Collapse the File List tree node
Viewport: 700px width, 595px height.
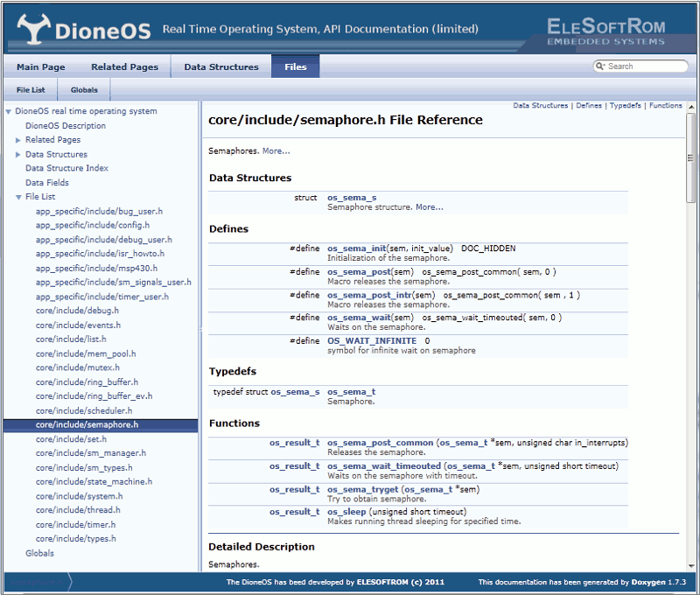(x=18, y=197)
